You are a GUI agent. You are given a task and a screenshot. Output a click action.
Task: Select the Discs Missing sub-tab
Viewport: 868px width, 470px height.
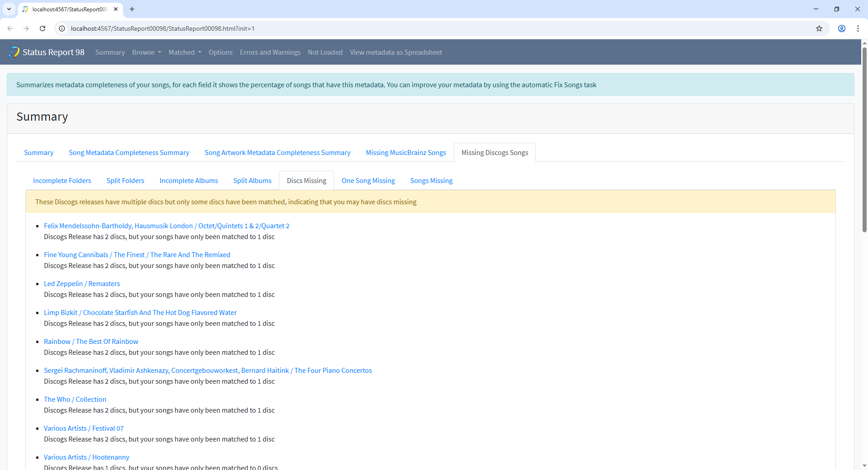[307, 181]
